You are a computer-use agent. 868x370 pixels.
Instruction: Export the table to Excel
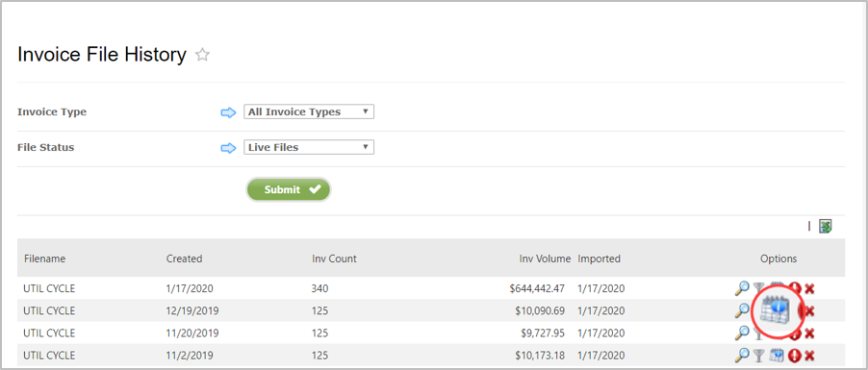point(826,226)
